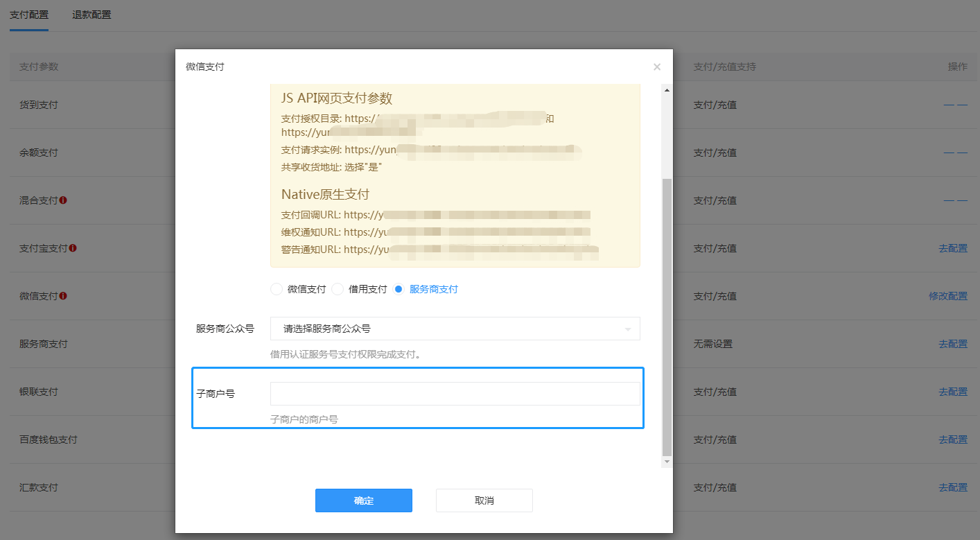Click the 银联支付 row label
The height and width of the screenshot is (540, 980).
click(x=39, y=392)
